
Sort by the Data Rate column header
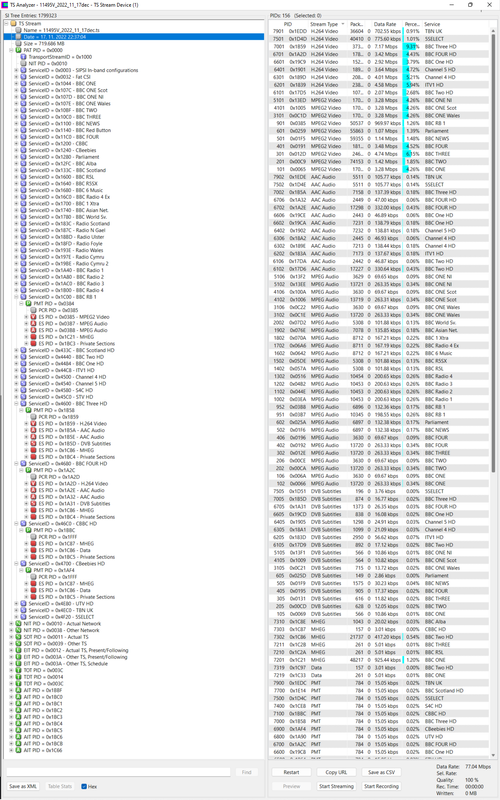coord(385,24)
